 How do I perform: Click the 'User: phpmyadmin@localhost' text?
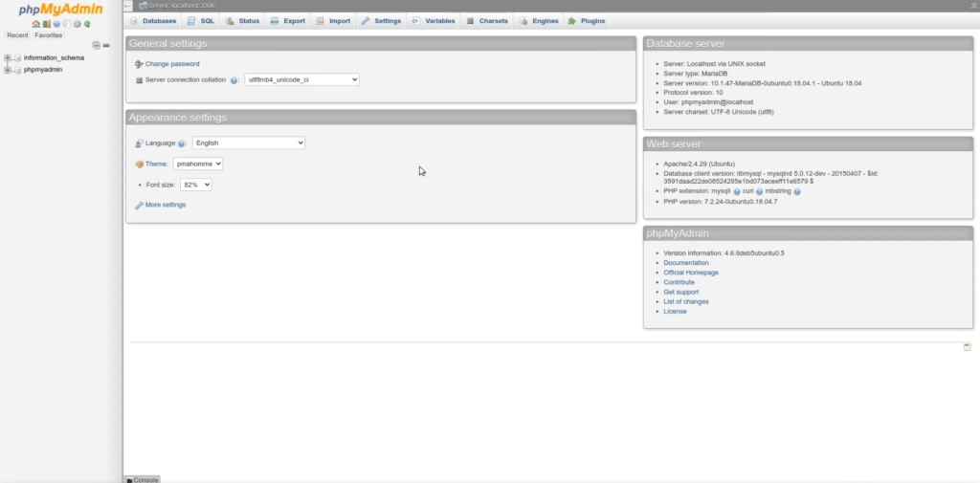click(708, 102)
